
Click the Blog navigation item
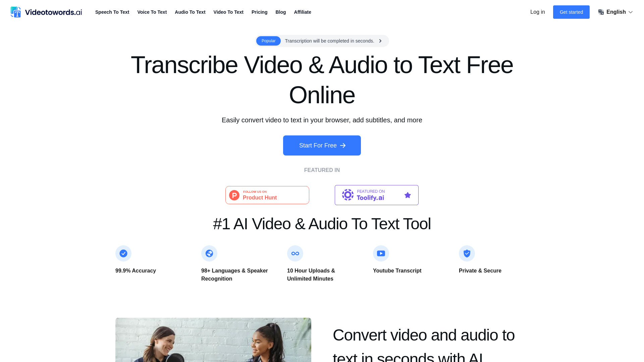[280, 12]
